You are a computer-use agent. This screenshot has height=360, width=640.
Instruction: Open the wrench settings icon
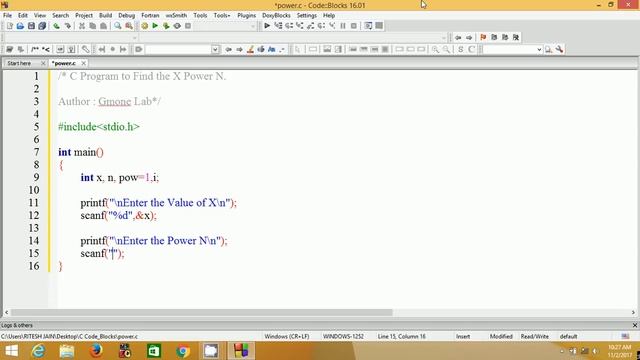coord(559,49)
